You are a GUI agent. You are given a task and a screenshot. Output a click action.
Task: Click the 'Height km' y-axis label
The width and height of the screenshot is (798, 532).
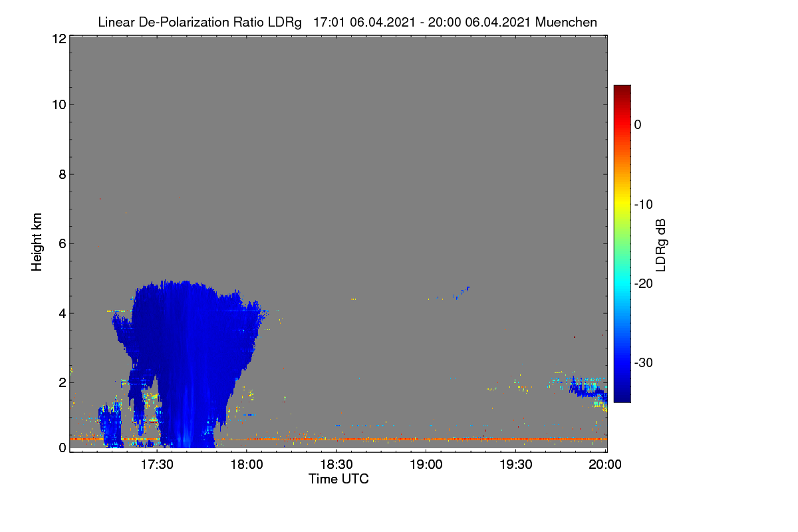point(37,242)
